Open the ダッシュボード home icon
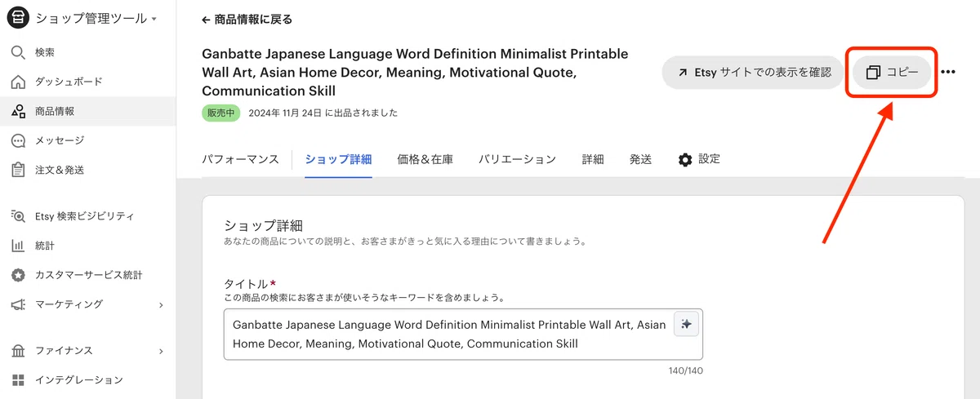The image size is (980, 399). pos(18,82)
